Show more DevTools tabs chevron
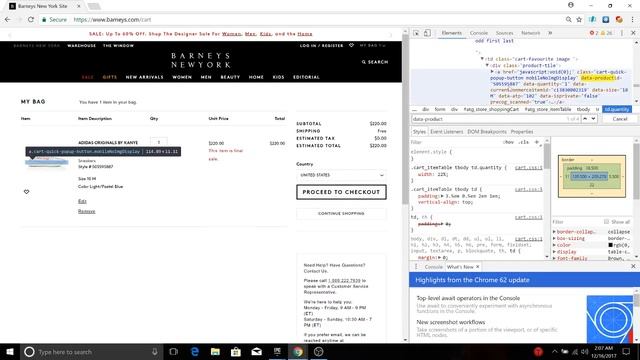640x360 pixels. [x=550, y=33]
